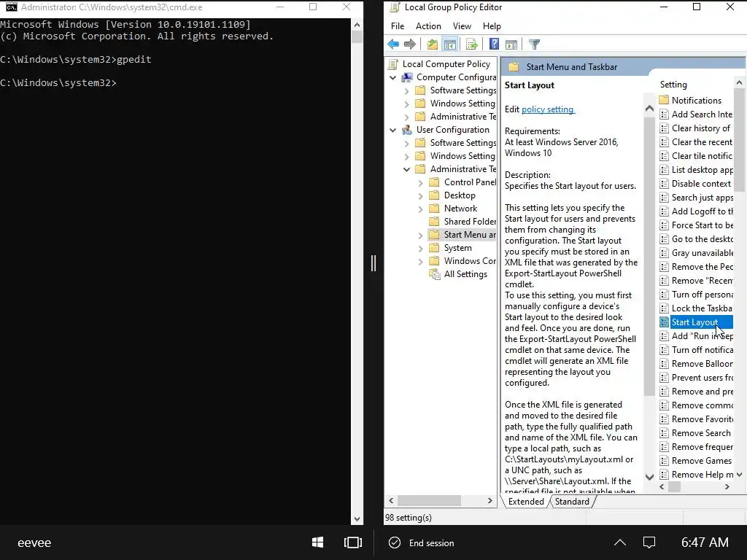Viewport: 747px width, 560px height.
Task: Click End session checkmark icon
Action: click(x=395, y=542)
